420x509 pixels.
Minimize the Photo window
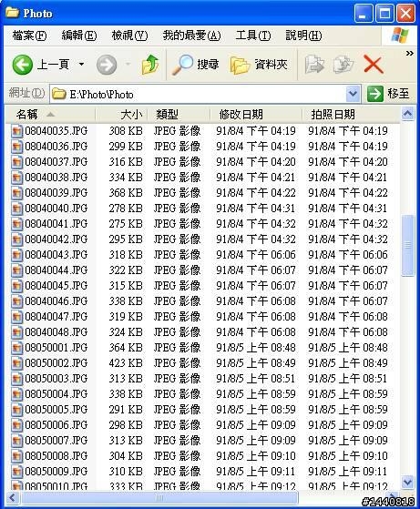[364, 14]
